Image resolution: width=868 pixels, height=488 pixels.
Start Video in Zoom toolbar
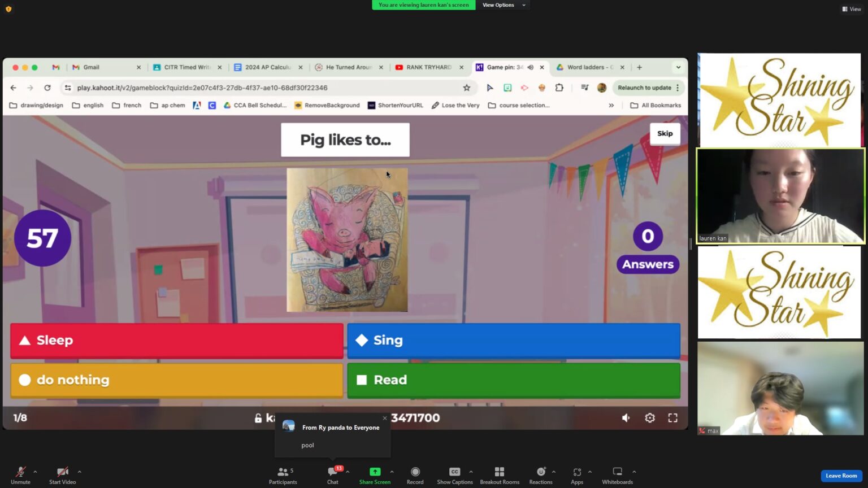62,475
